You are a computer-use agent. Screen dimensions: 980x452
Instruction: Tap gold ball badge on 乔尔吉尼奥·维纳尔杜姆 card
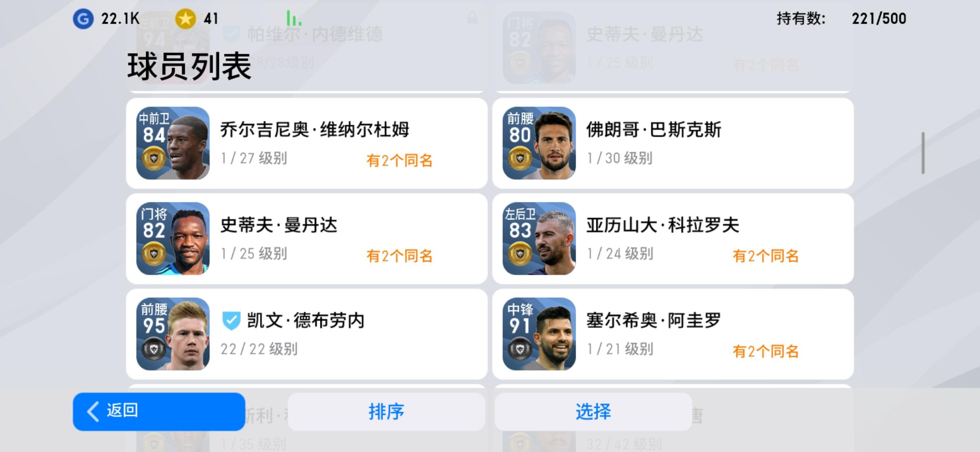pyautogui.click(x=154, y=158)
